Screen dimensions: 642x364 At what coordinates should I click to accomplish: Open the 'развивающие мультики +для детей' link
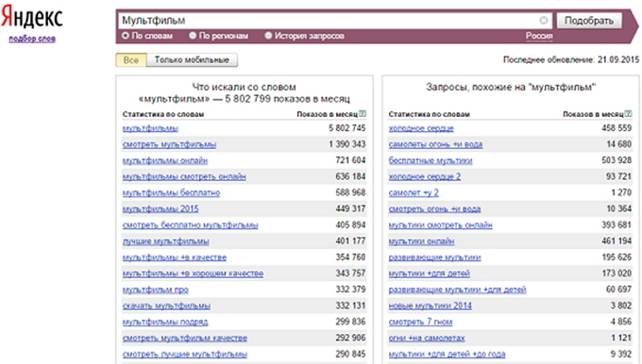coord(457,290)
